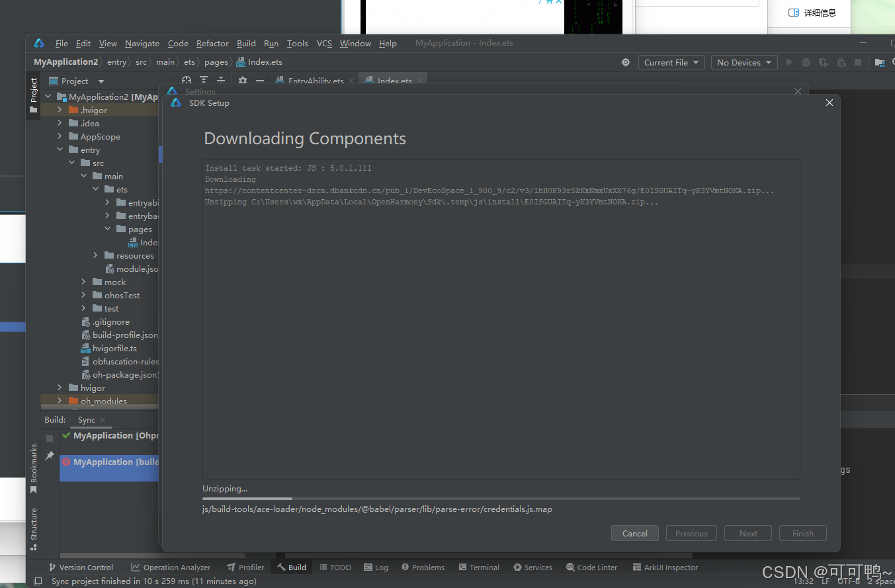Hide Project panel with minus icon
This screenshot has width=895, height=588.
[x=260, y=81]
